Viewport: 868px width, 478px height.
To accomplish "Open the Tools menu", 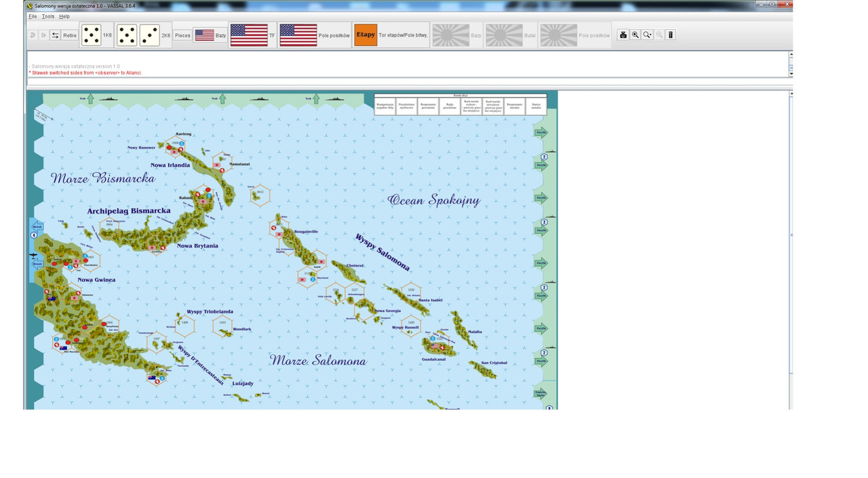I will tap(48, 16).
